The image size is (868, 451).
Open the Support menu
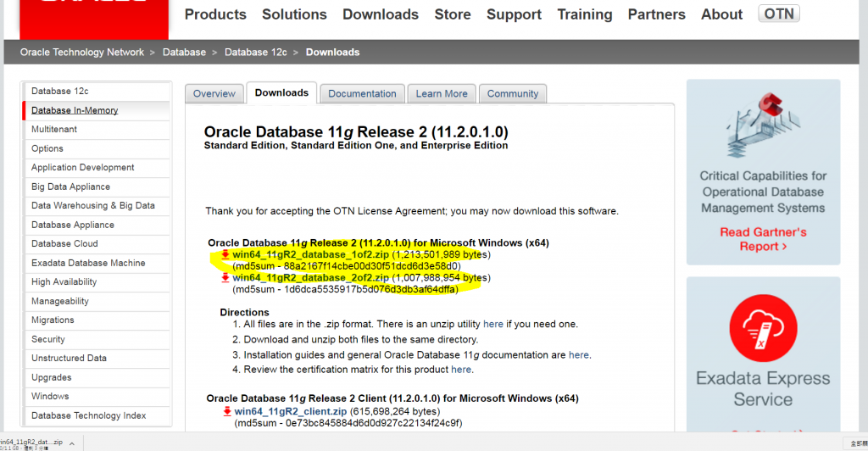pyautogui.click(x=514, y=14)
